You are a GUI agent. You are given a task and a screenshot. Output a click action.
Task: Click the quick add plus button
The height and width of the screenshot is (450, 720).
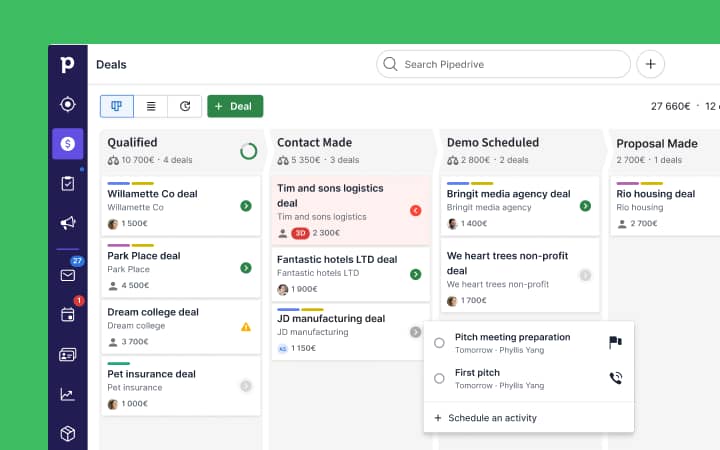click(650, 64)
